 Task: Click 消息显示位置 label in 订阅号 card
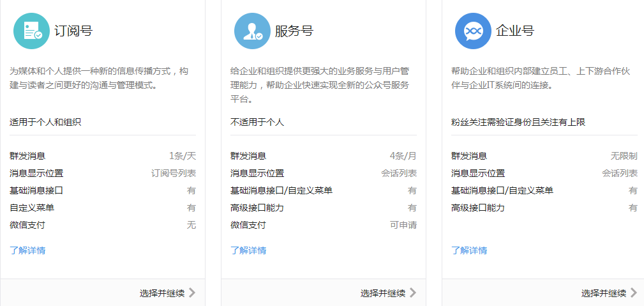36,173
